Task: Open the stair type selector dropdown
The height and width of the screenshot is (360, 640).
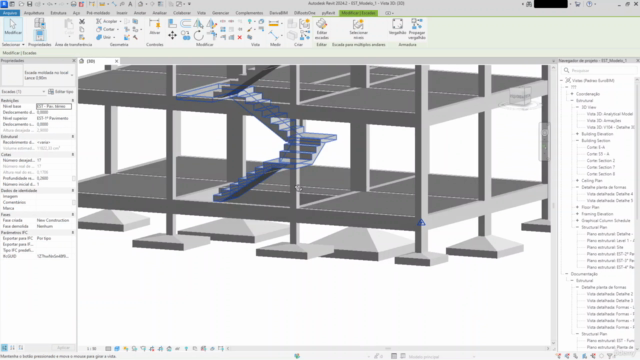Action: 72,75
